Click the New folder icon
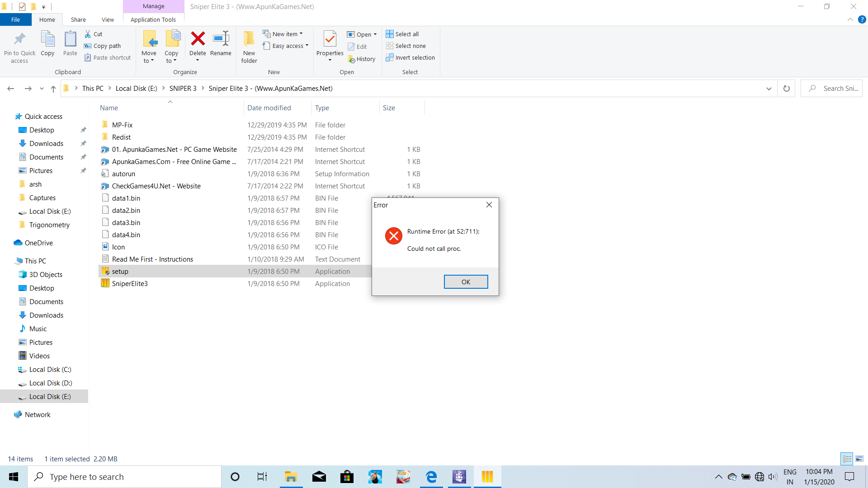 (249, 39)
